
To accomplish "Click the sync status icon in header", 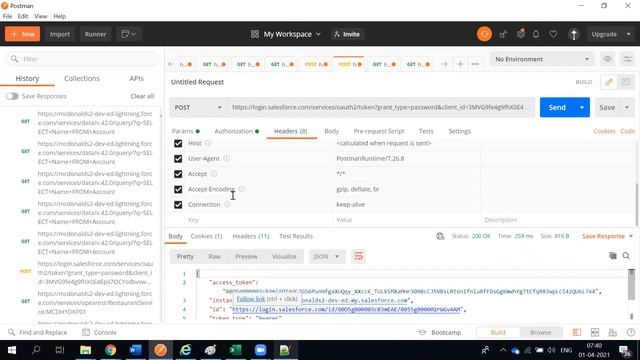I will click(x=484, y=34).
